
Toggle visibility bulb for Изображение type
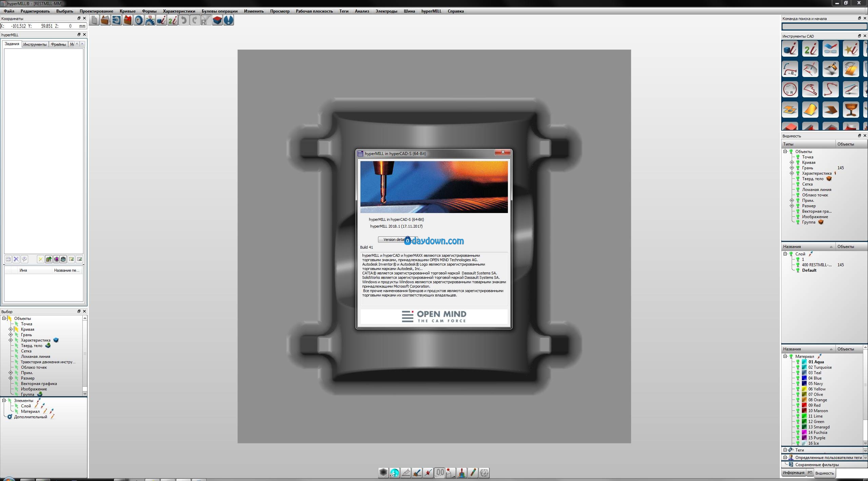[798, 217]
